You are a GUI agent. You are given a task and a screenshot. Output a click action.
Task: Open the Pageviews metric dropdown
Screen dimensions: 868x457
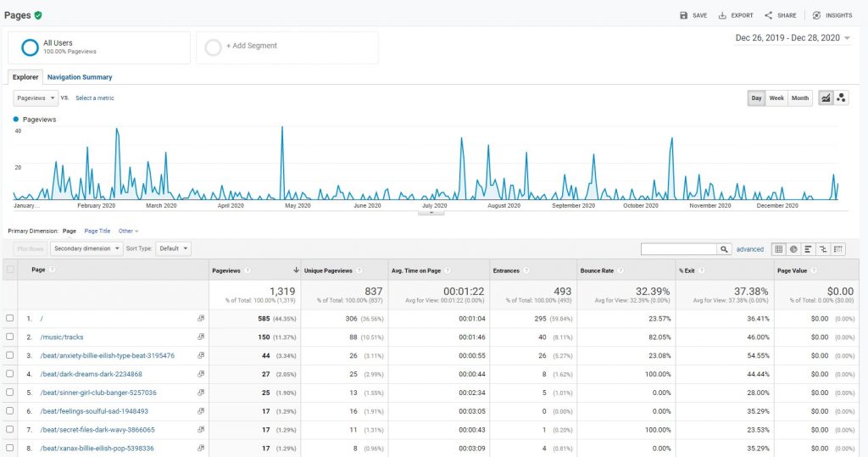coord(36,98)
